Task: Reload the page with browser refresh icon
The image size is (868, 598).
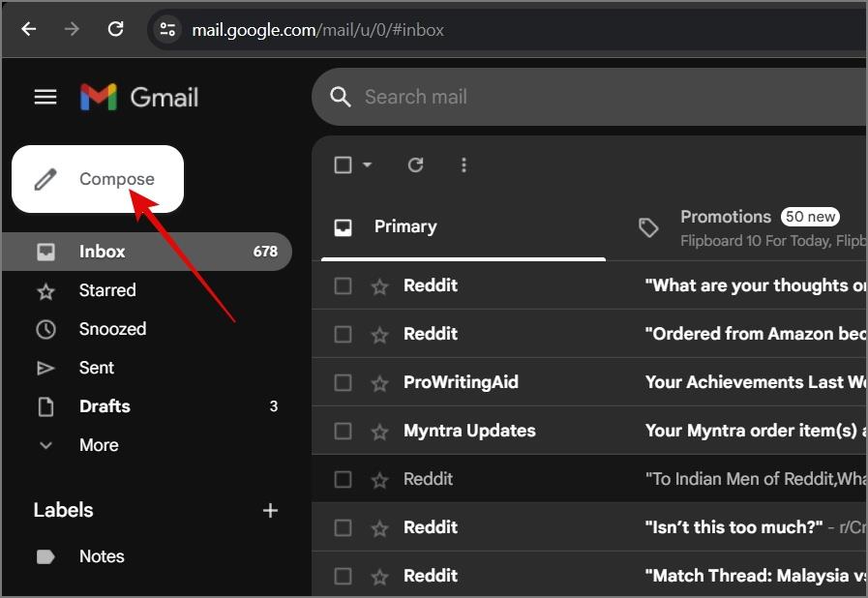Action: (x=115, y=29)
